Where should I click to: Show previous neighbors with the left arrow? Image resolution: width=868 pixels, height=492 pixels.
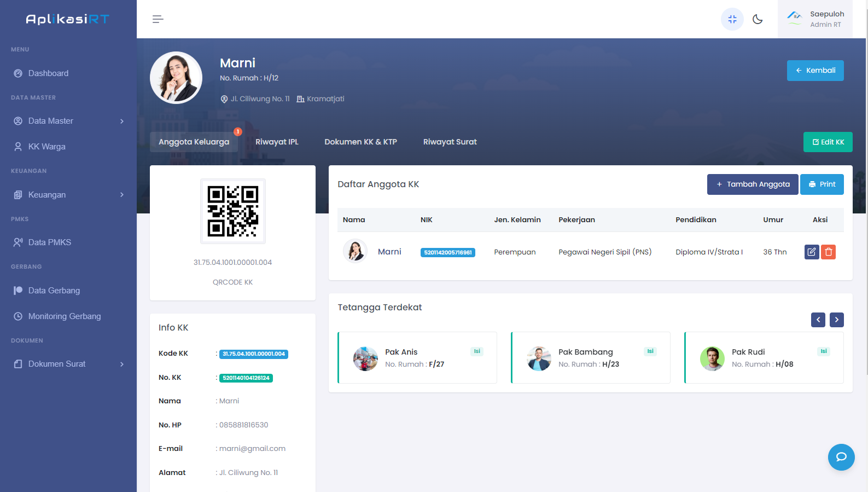(818, 320)
